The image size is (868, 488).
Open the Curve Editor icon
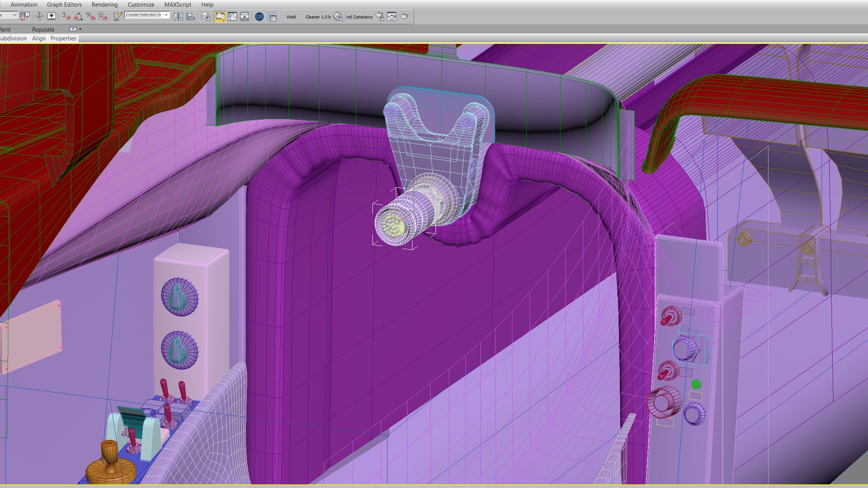pos(232,17)
